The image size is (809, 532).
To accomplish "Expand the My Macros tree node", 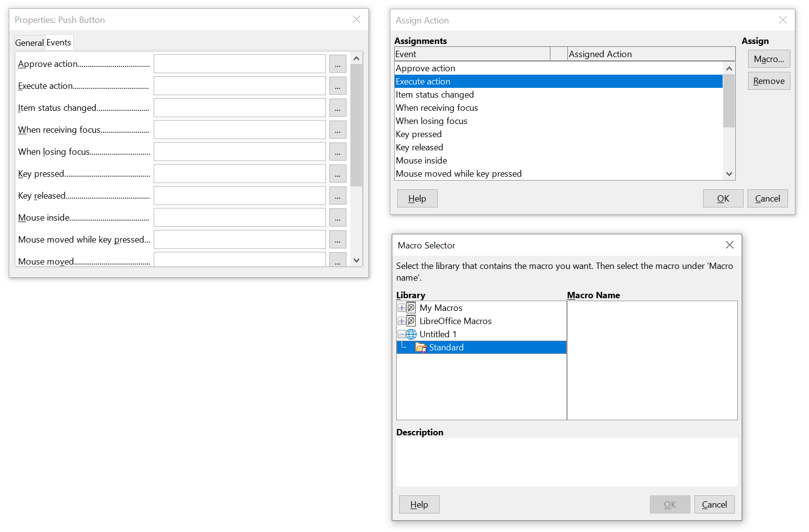I will click(402, 308).
